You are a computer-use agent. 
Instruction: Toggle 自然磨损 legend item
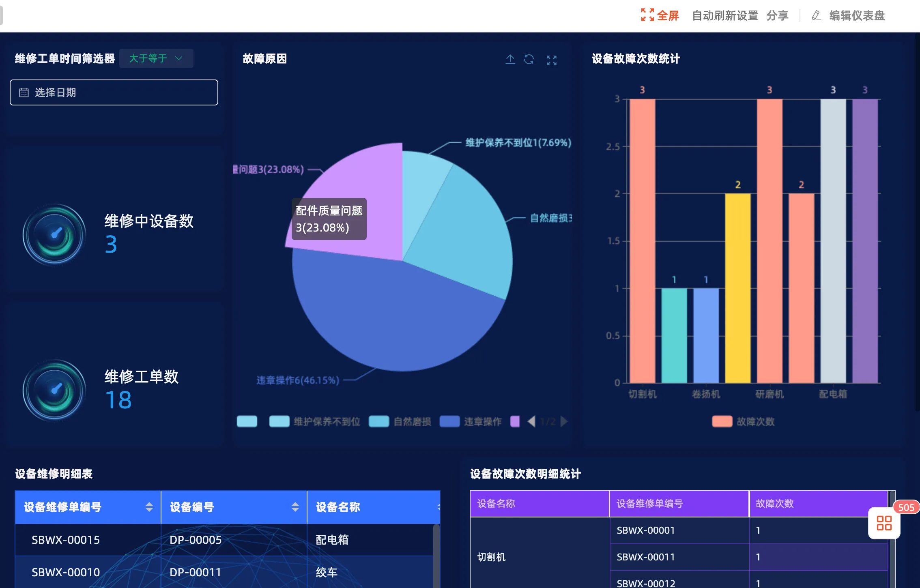click(x=412, y=422)
